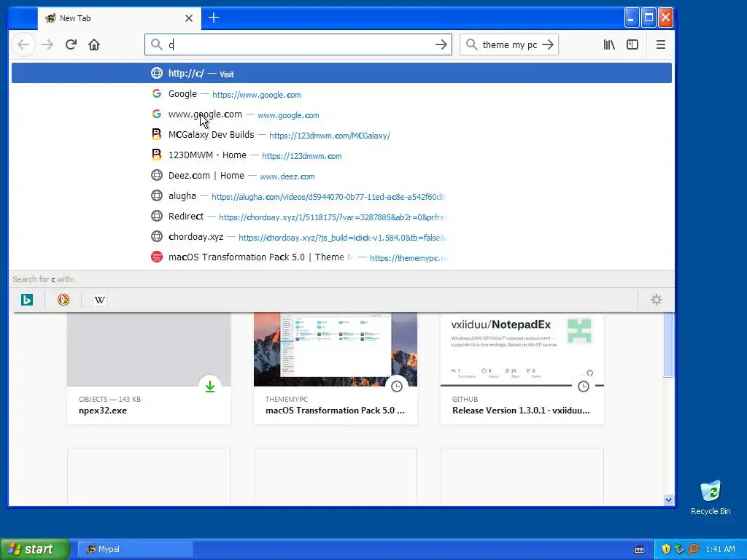Image resolution: width=747 pixels, height=560 pixels.
Task: Click the forward navigation arrow
Action: tap(47, 44)
